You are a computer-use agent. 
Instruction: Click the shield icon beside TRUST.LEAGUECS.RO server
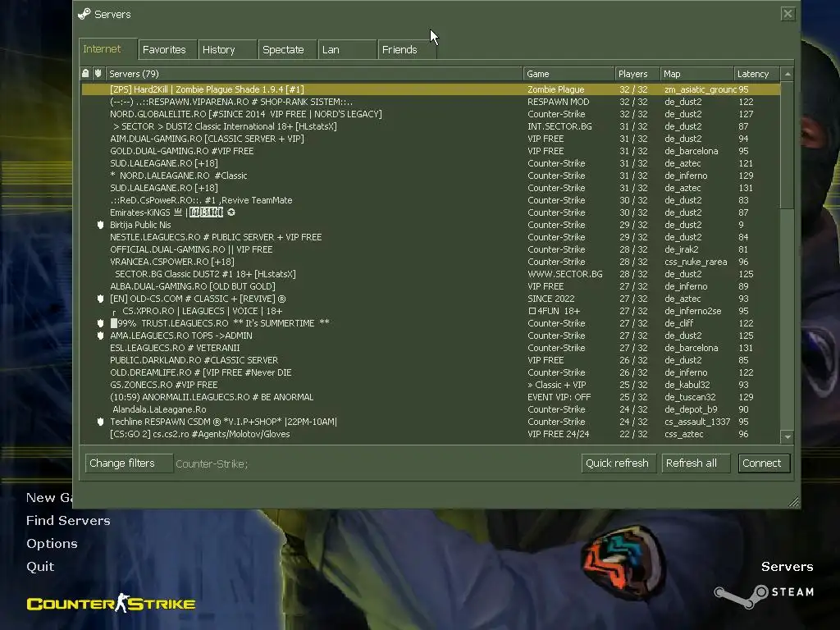point(100,323)
